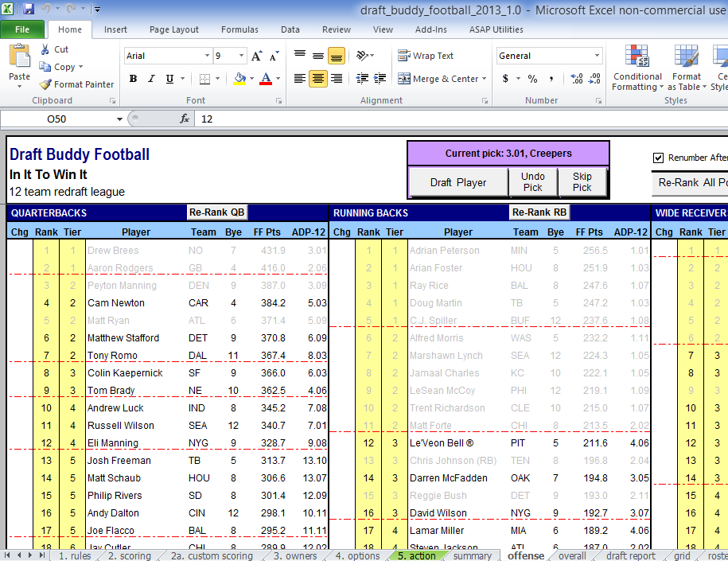Open the Font name dropdown showing Arial
This screenshot has width=728, height=561.
click(207, 56)
